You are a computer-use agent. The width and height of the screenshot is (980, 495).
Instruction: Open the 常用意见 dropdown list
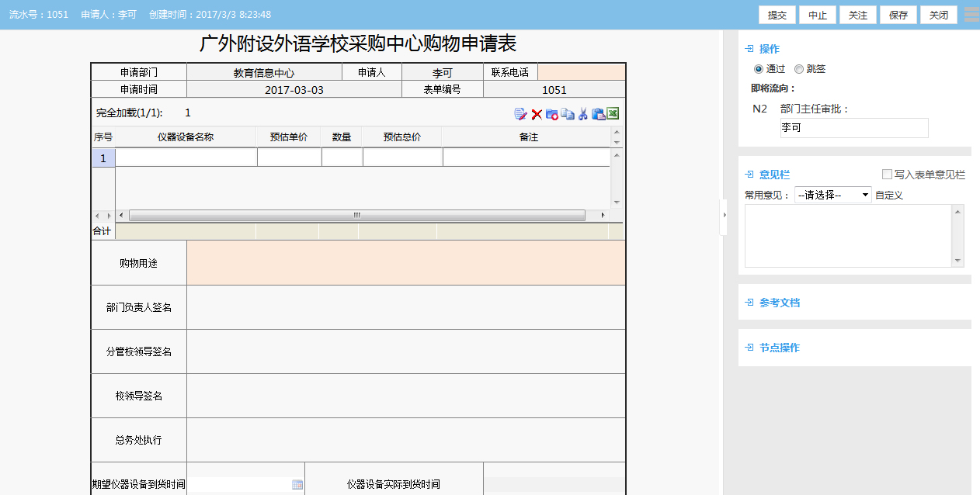[x=833, y=196]
